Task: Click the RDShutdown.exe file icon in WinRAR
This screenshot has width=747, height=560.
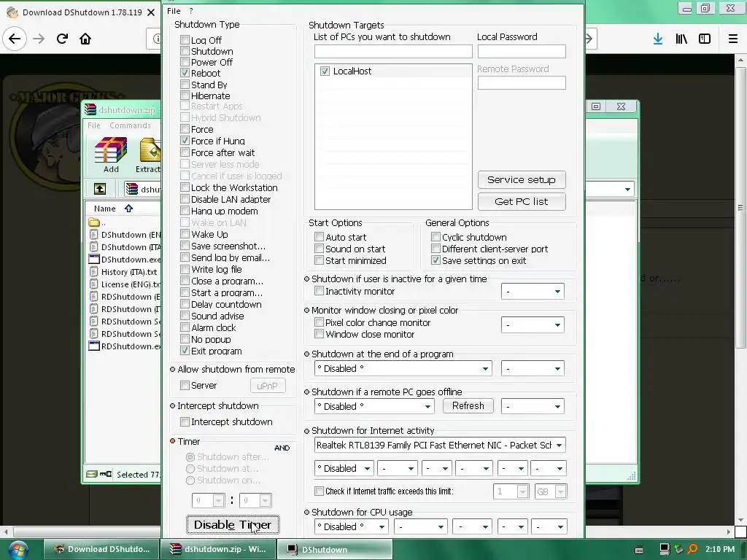Action: 94,346
